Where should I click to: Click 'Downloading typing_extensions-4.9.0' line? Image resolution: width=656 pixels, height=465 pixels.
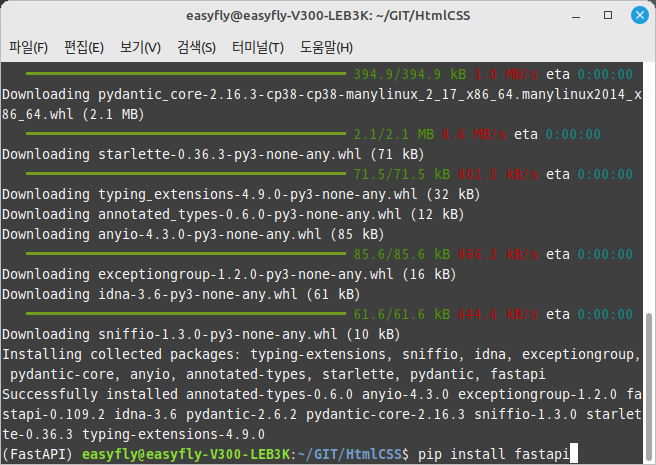(x=241, y=194)
